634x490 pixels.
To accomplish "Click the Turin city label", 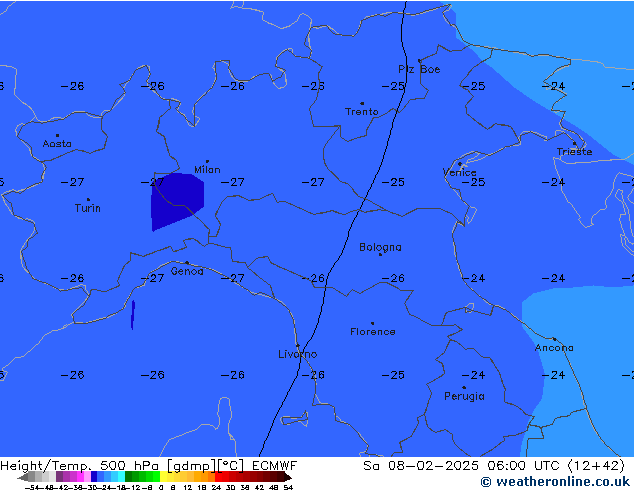I will click(87, 208).
